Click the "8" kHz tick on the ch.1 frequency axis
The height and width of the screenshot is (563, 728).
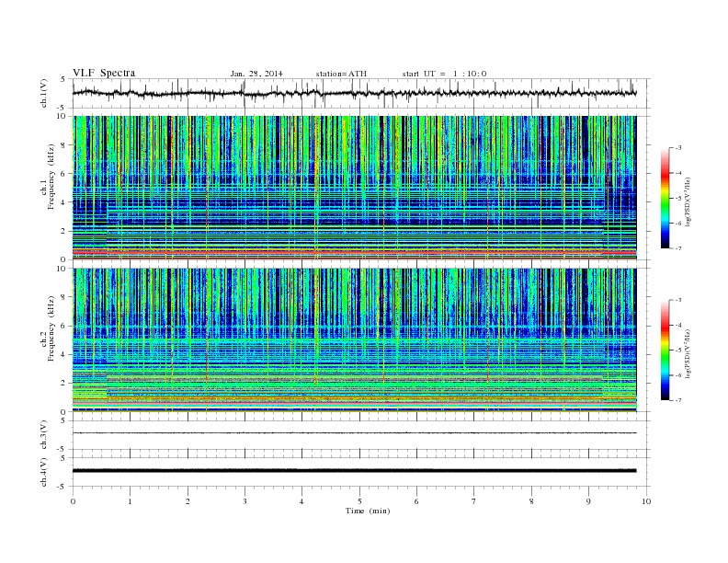[64, 145]
